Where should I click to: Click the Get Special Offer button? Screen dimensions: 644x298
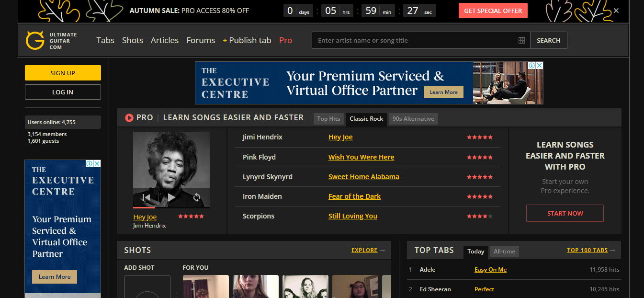point(493,11)
